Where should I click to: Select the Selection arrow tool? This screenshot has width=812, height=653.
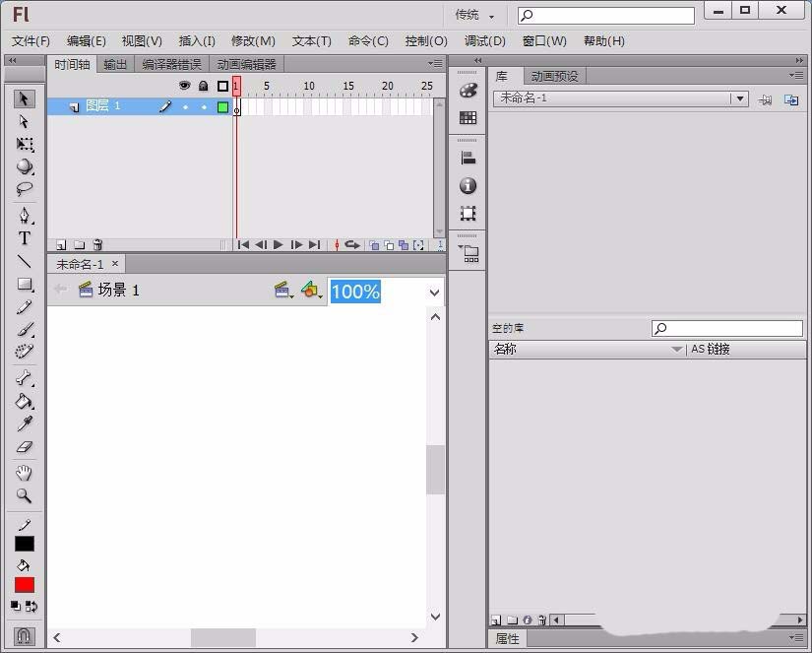(23, 98)
